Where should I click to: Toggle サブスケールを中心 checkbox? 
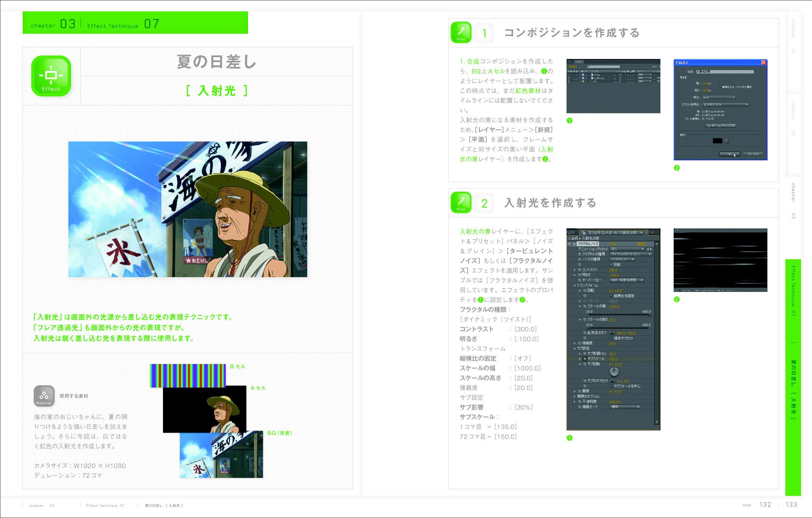click(x=611, y=386)
